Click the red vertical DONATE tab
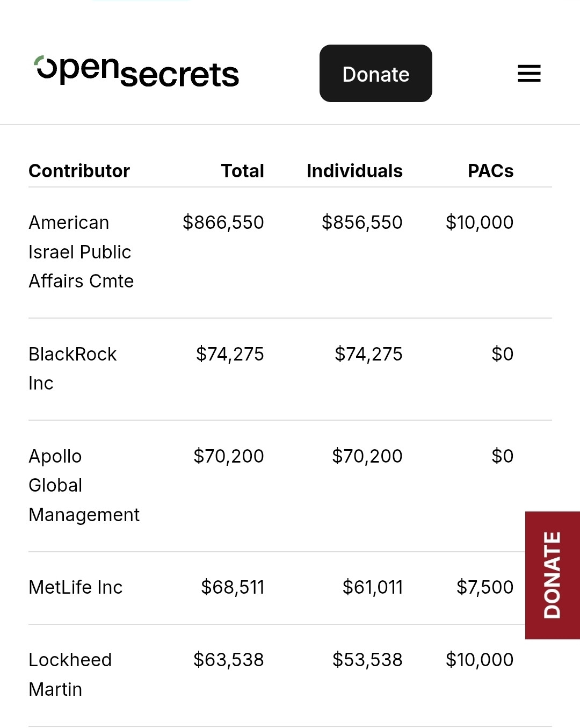The height and width of the screenshot is (728, 580). (553, 575)
